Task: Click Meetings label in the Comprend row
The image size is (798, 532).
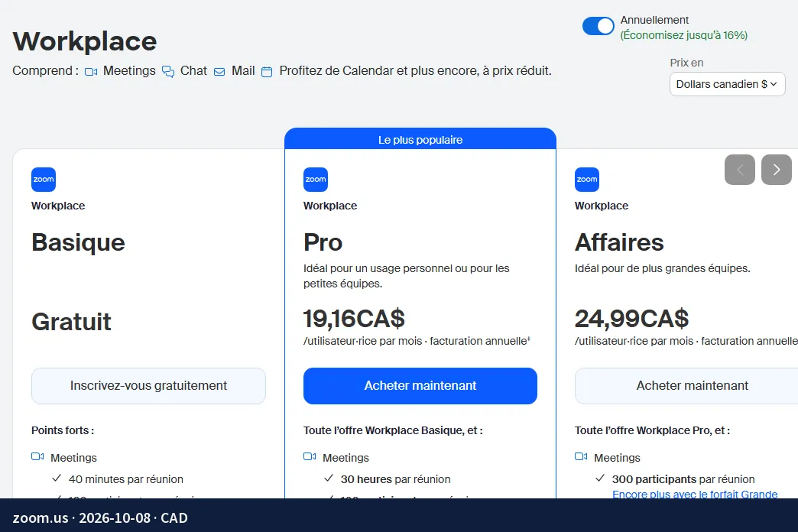Action: point(129,71)
